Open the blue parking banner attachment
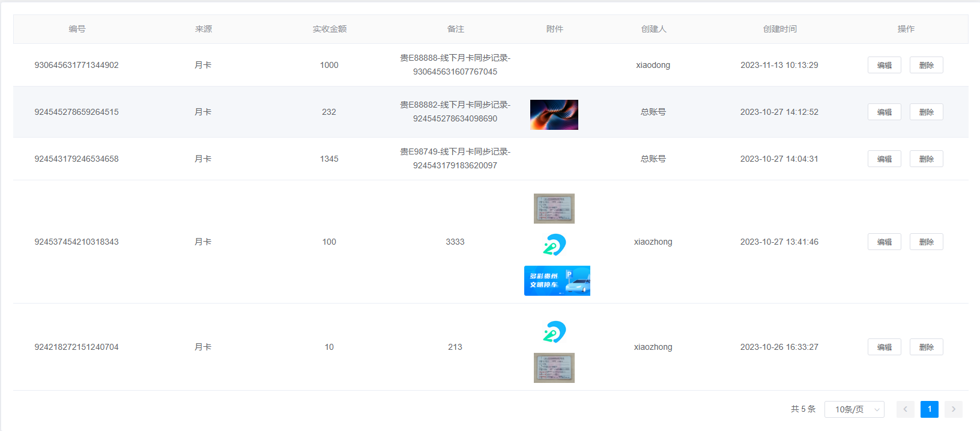This screenshot has height=431, width=980. [x=557, y=281]
